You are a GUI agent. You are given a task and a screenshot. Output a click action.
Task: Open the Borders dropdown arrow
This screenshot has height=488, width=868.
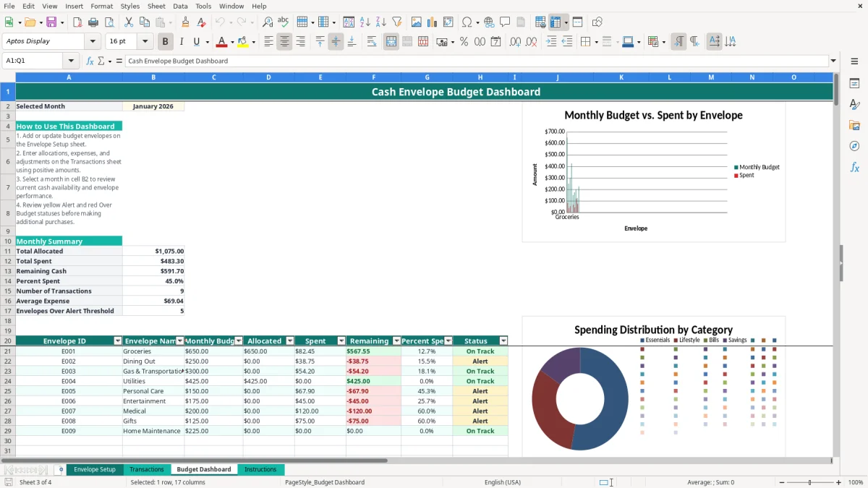[x=595, y=42]
